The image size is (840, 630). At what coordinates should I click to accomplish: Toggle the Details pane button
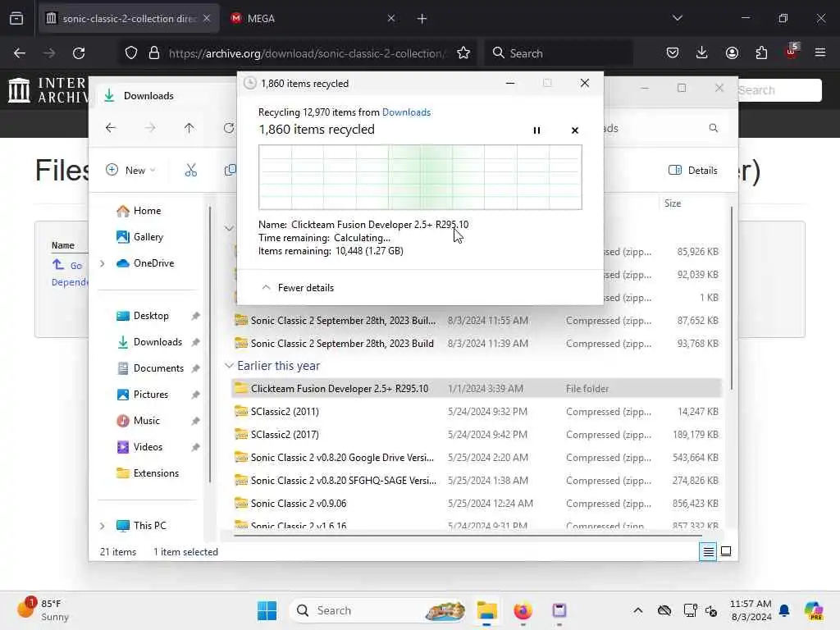click(692, 170)
